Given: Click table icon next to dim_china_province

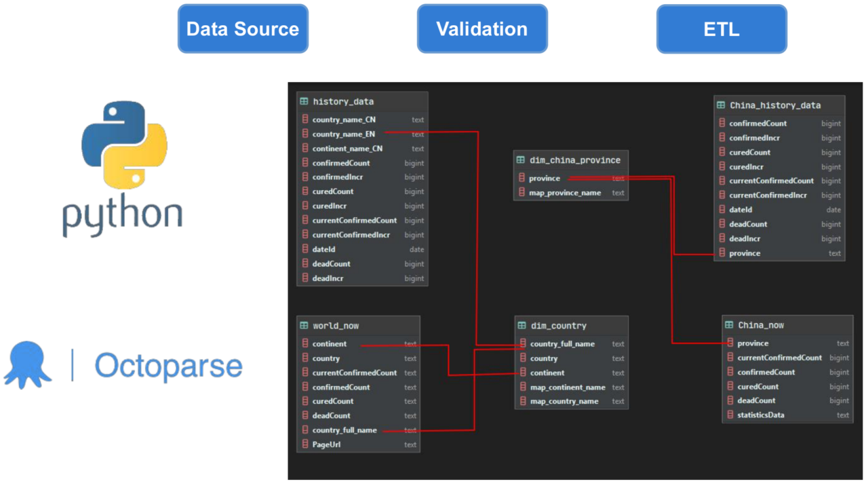Looking at the screenshot, I should 521,160.
